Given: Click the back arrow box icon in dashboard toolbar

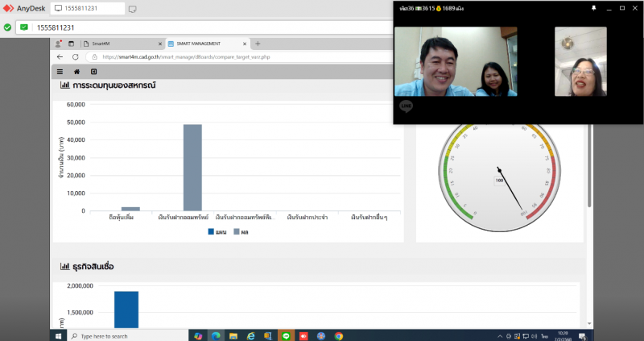Looking at the screenshot, I should click(93, 72).
